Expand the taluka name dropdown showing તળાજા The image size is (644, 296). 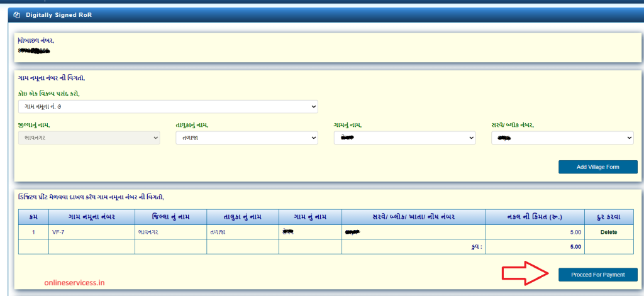coord(247,138)
